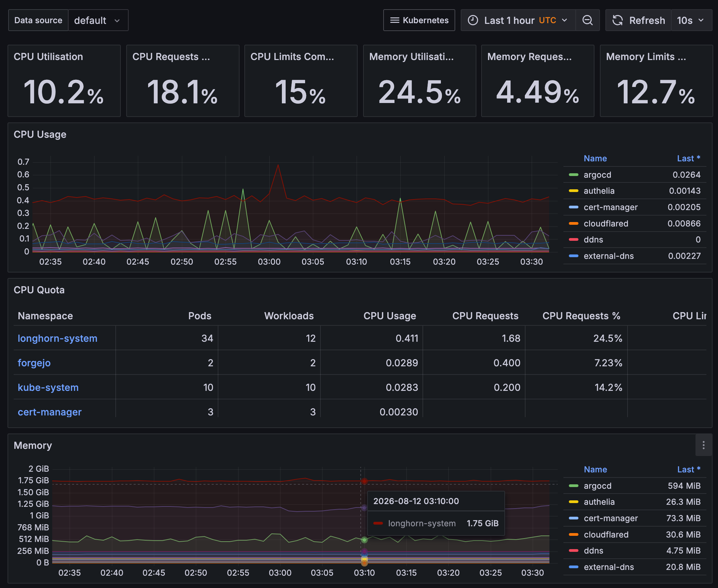Open the Memory panel three-dot menu
Image resolution: width=718 pixels, height=588 pixels.
point(703,445)
